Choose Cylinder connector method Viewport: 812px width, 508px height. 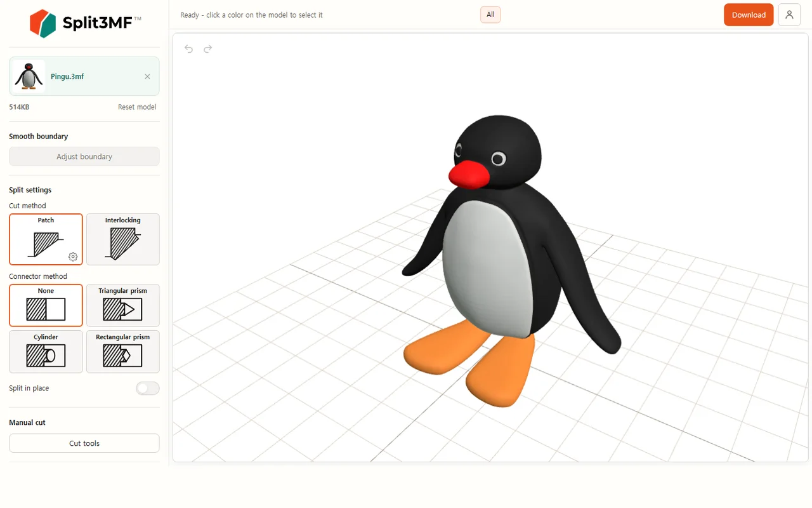(x=46, y=351)
